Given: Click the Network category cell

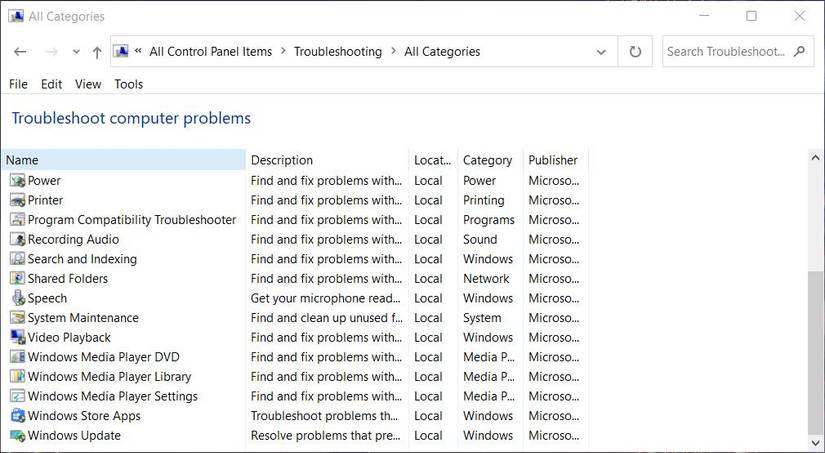Looking at the screenshot, I should tap(486, 279).
